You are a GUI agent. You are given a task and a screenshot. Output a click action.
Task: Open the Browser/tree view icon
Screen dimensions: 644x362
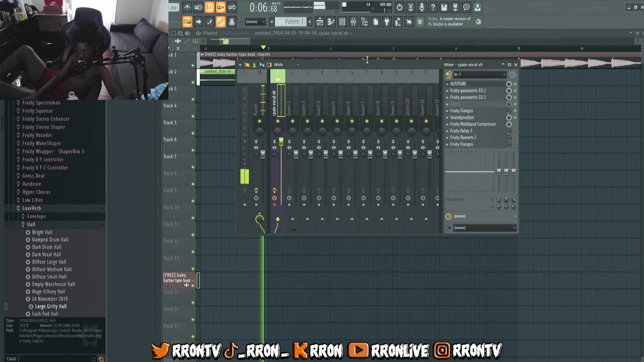click(364, 22)
